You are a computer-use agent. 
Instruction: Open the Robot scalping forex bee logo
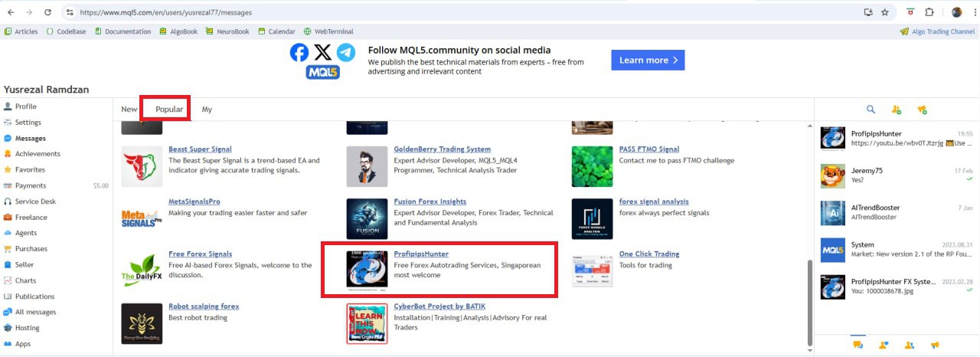pyautogui.click(x=142, y=323)
